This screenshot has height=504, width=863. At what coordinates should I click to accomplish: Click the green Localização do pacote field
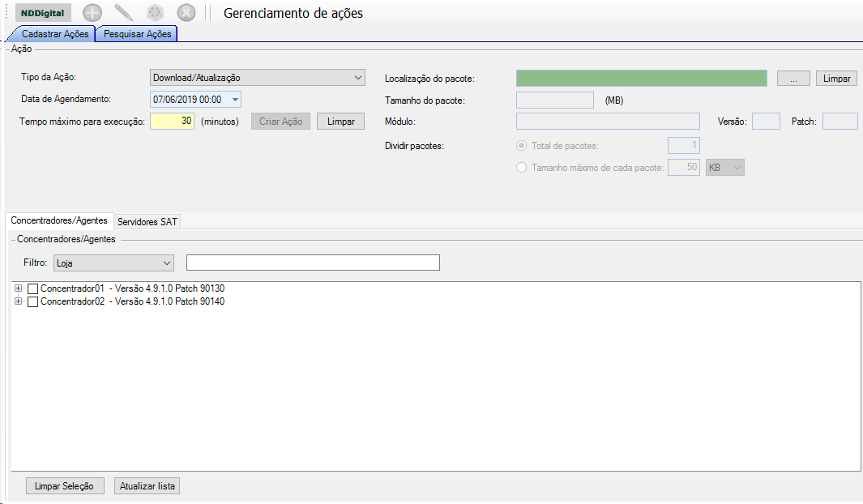(642, 78)
